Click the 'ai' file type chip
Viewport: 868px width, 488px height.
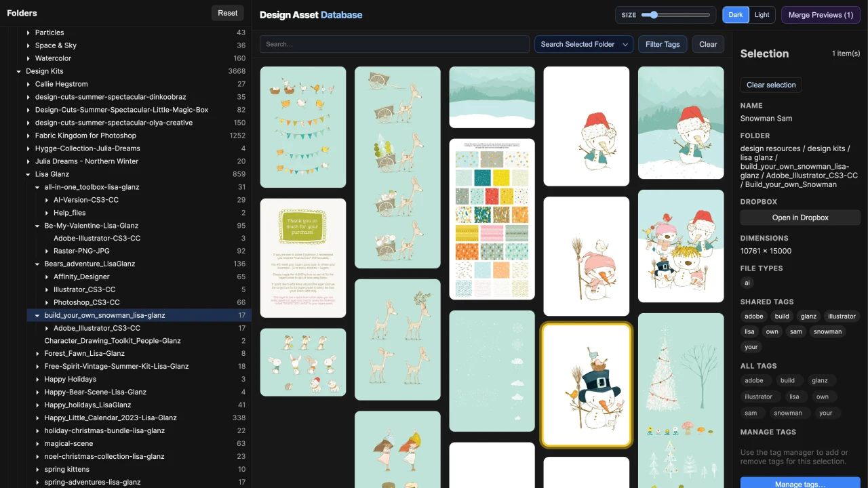(x=747, y=283)
